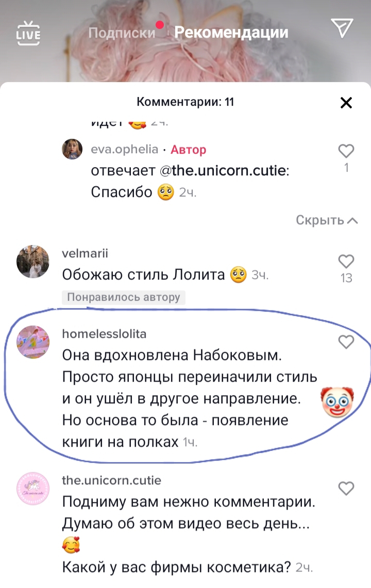Open velmarii's profile avatar
This screenshot has height=588, width=371.
pyautogui.click(x=33, y=262)
